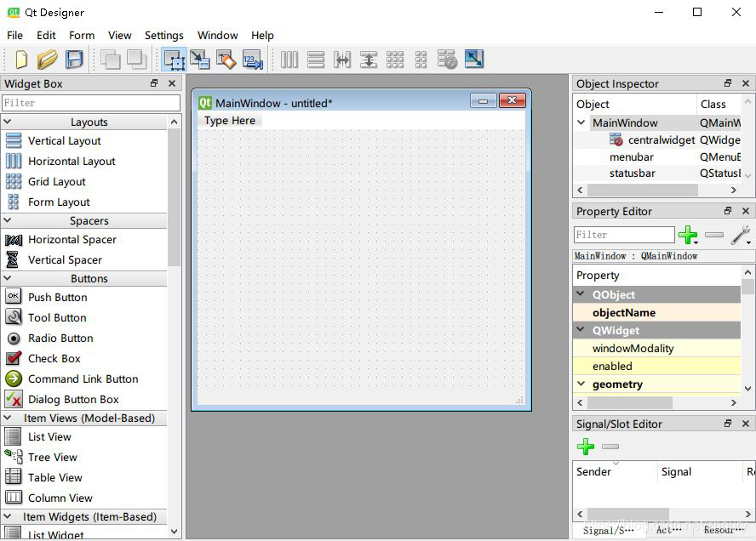
Task: Remove signal/slot connection with minus icon
Action: point(610,447)
